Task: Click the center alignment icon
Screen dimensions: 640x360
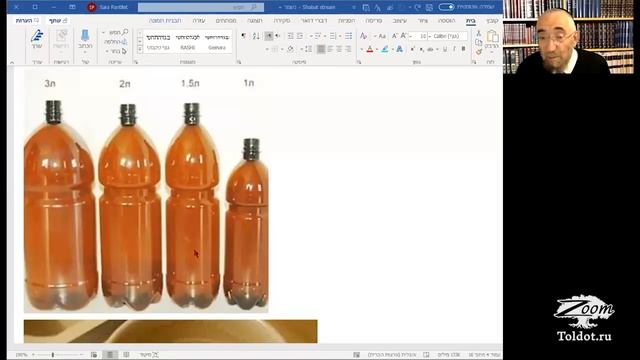Action: click(339, 49)
